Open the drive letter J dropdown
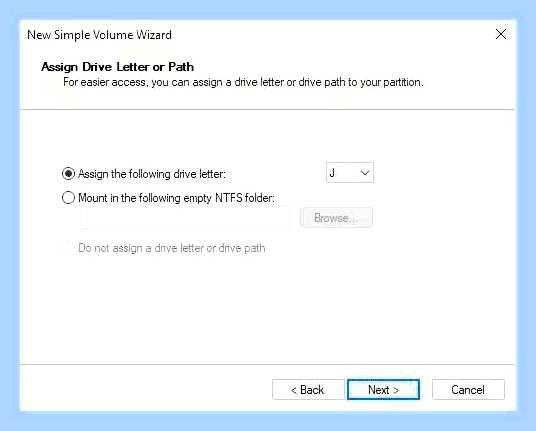 (x=350, y=173)
